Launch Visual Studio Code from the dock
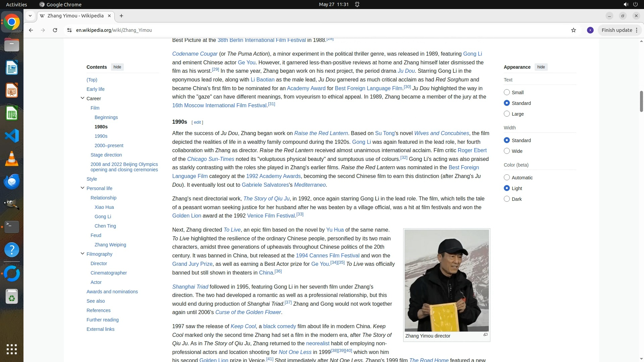Image resolution: width=644 pixels, height=362 pixels. pos(12,136)
